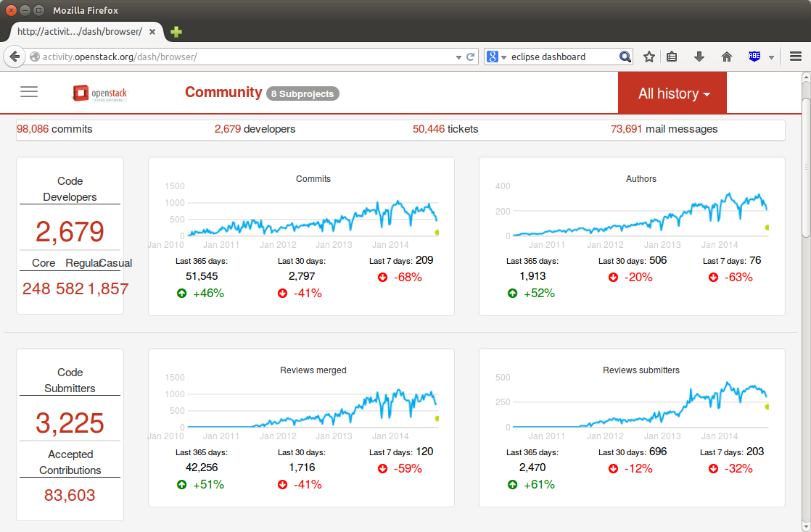Open the URL bar history dropdown arrow
This screenshot has width=811, height=532.
coord(458,57)
